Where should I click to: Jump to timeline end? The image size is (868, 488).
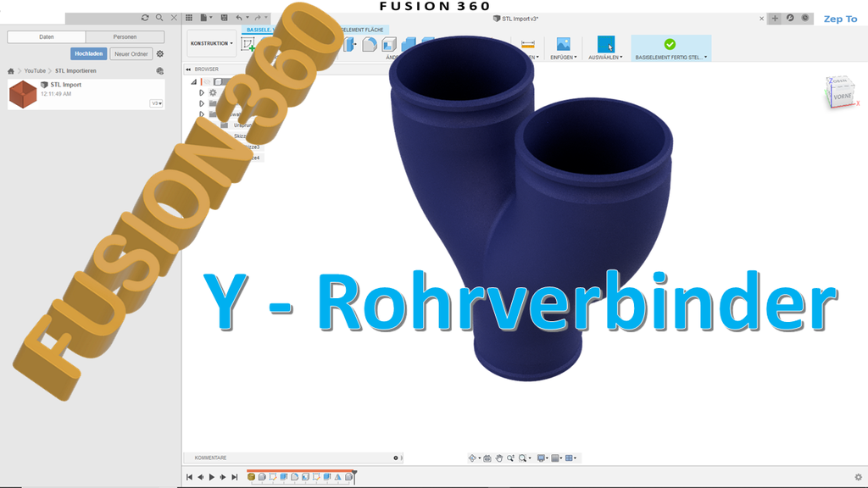234,477
